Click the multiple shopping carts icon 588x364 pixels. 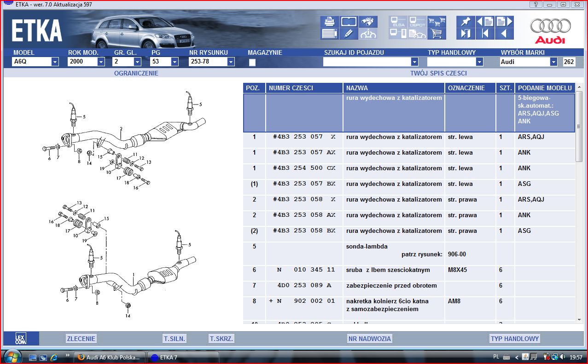[x=437, y=22]
